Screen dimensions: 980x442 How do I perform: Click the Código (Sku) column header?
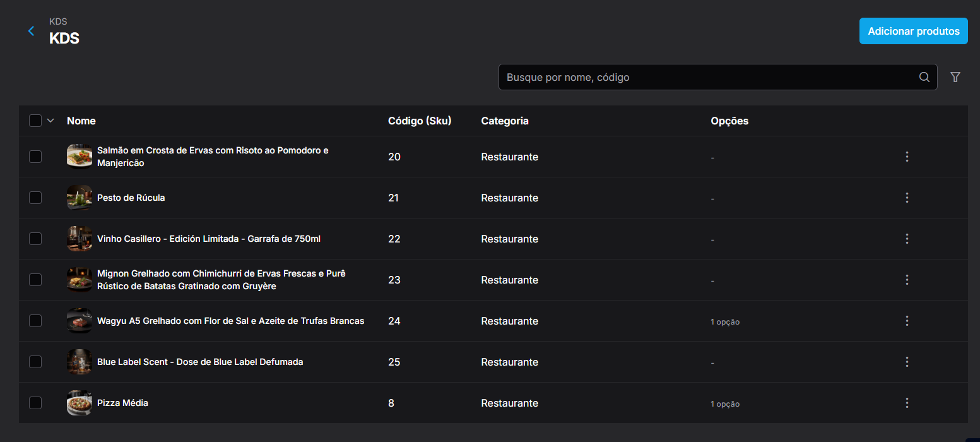(420, 121)
